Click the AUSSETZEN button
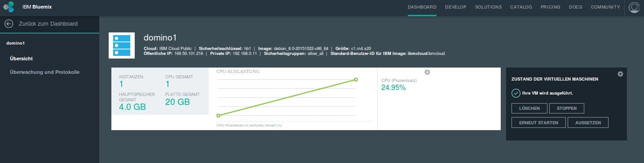The width and height of the screenshot is (644, 163). click(x=588, y=122)
